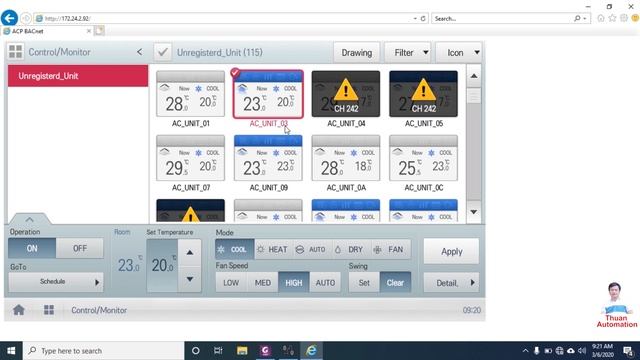Viewport: 640px width, 360px height.
Task: Open the Icon view dropdown
Action: pyautogui.click(x=459, y=53)
